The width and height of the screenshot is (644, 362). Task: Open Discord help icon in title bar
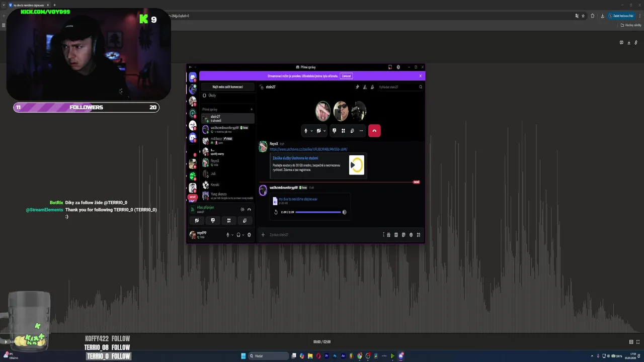(398, 67)
